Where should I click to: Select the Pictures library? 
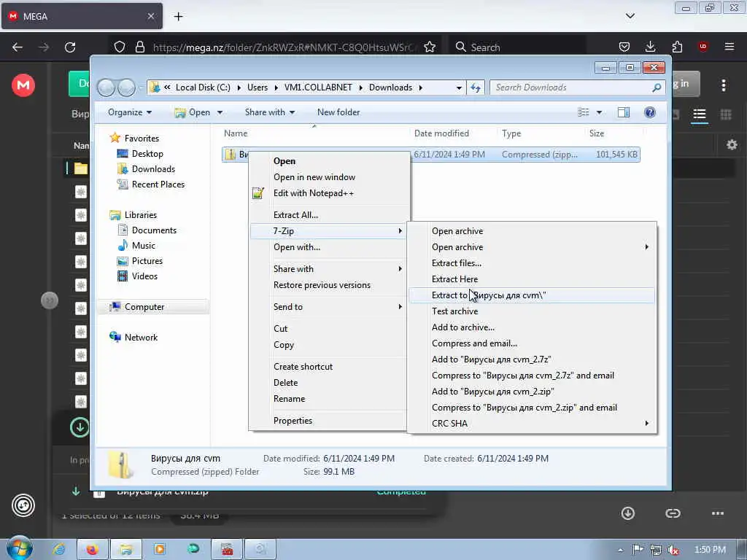click(147, 261)
